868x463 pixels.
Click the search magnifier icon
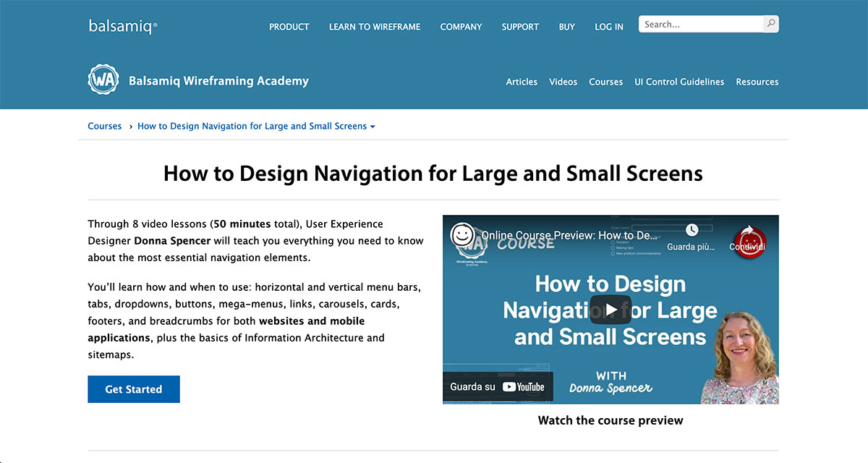coord(771,24)
